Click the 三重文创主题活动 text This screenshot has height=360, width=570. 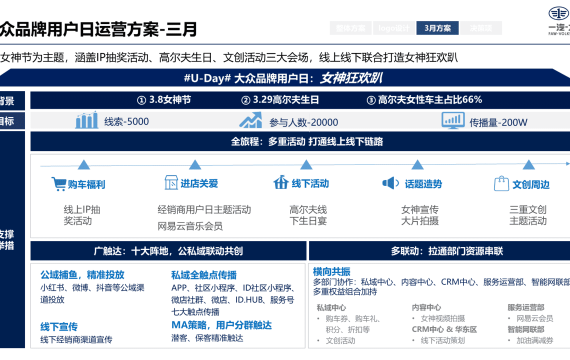coord(528,215)
